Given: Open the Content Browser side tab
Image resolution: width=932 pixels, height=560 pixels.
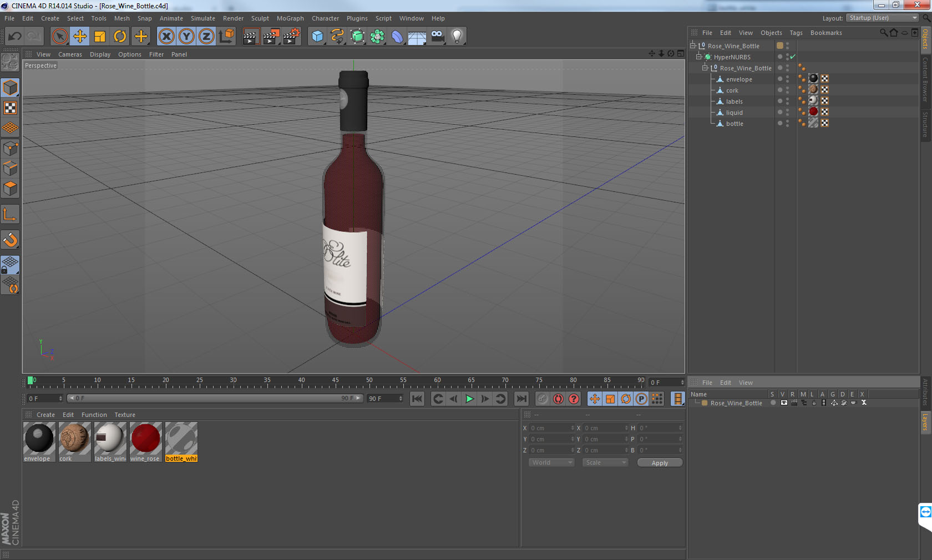Looking at the screenshot, I should tap(925, 79).
